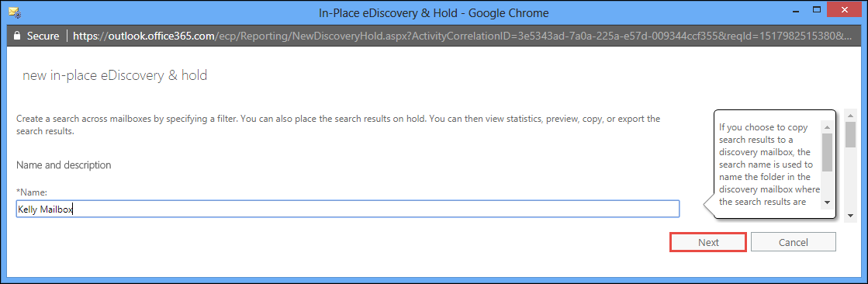
Task: Click tooltip scrollbar up arrow
Action: [826, 126]
